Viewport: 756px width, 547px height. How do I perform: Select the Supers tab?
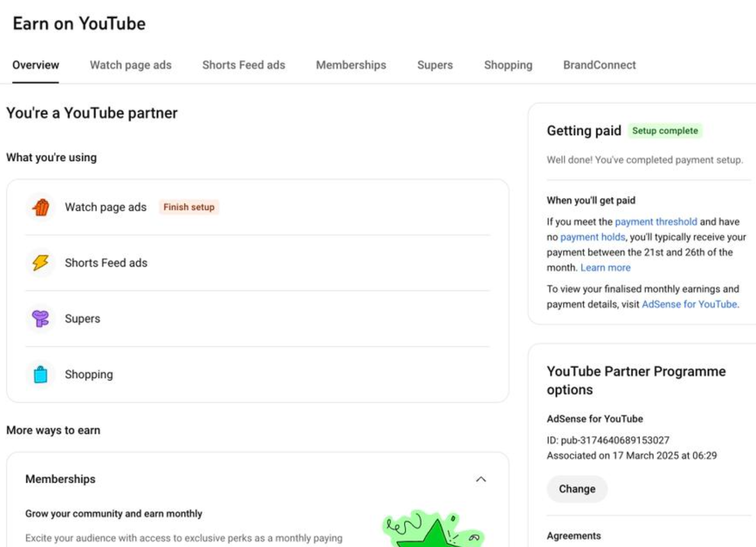435,65
